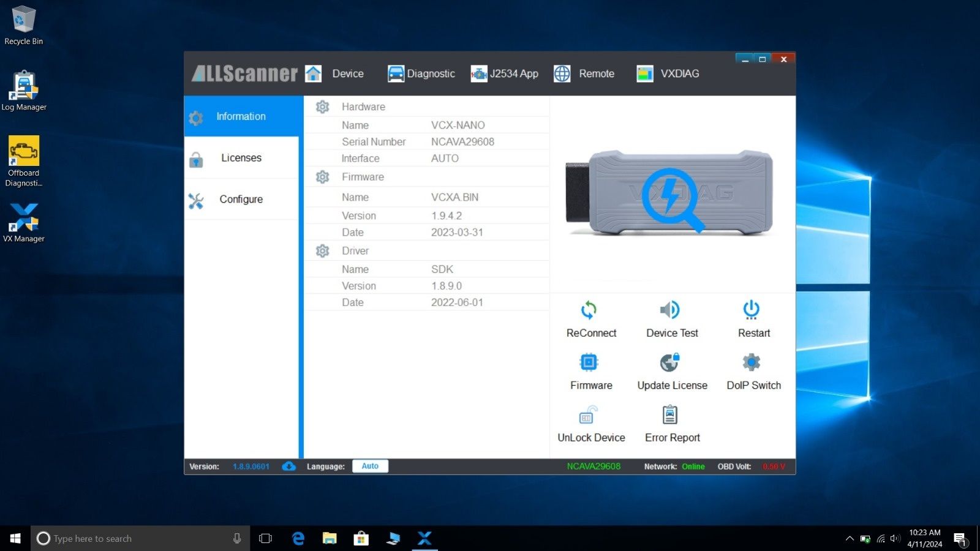Click the ReConnect label

coord(591,333)
